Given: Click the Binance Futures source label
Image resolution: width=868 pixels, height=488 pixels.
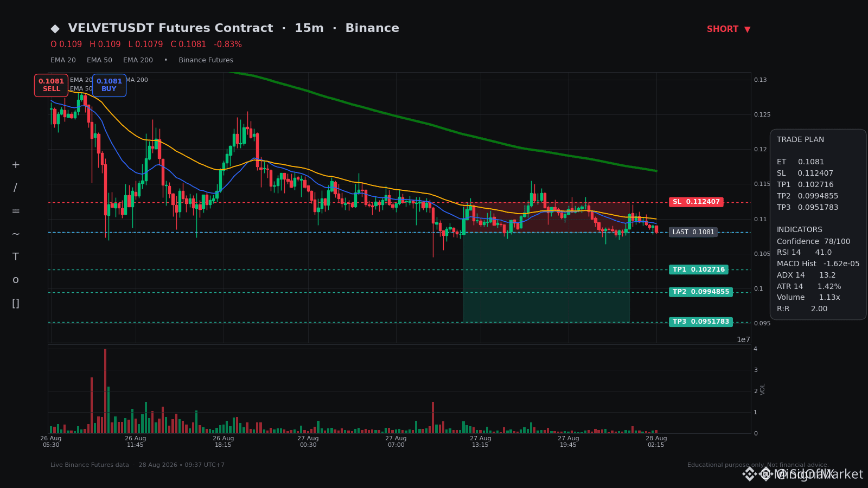Looking at the screenshot, I should [206, 60].
